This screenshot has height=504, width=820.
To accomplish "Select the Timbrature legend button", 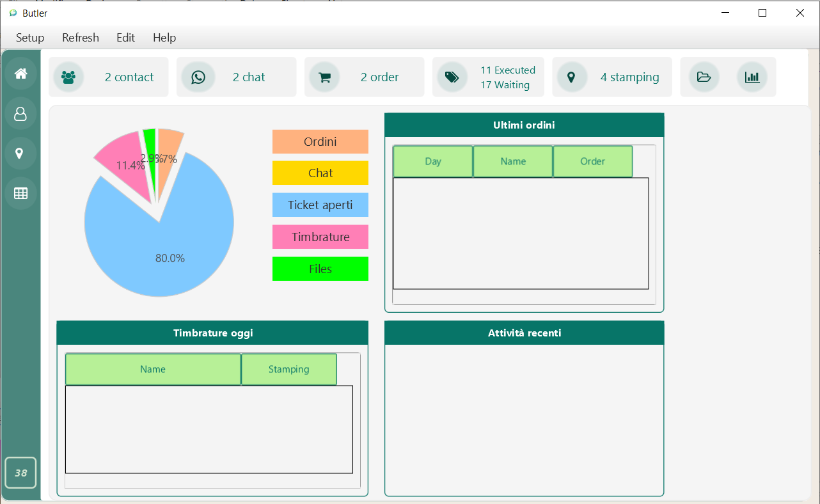I will click(320, 237).
